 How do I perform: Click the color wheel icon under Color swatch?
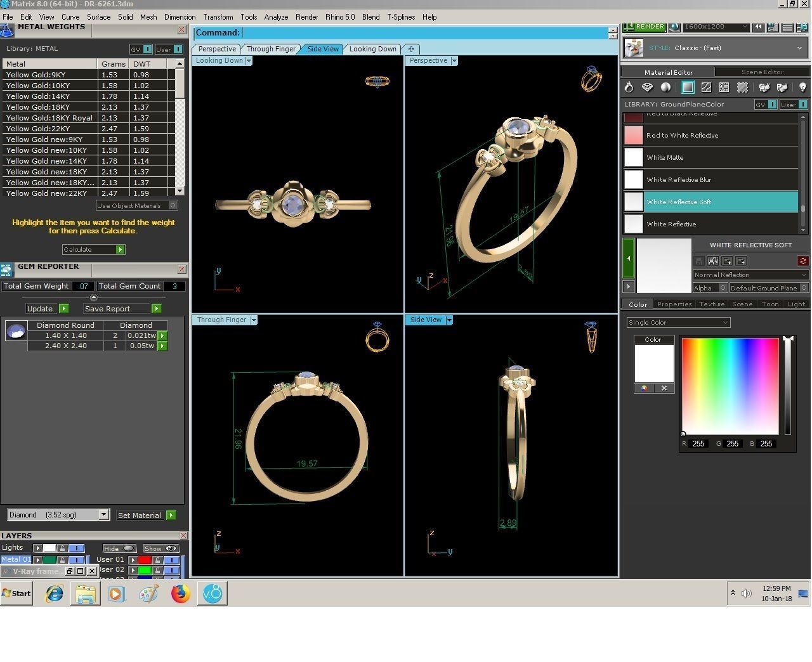coord(645,388)
